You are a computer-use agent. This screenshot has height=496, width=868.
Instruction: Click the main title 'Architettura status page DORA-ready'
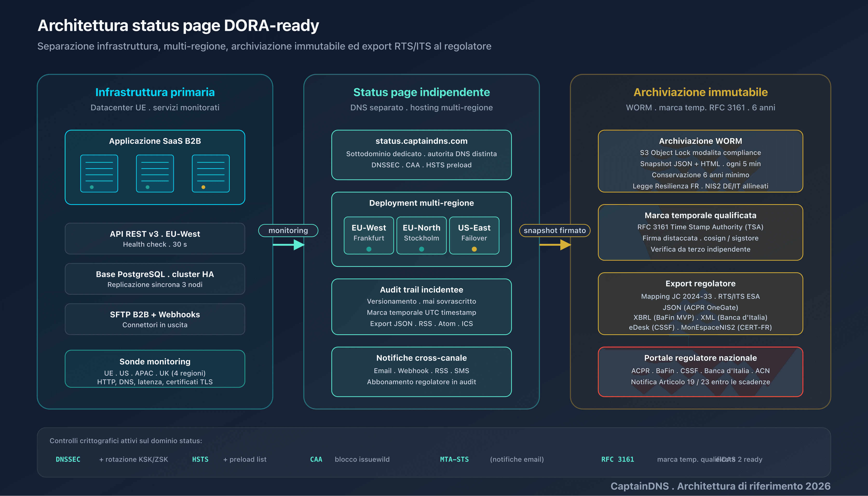tap(178, 26)
